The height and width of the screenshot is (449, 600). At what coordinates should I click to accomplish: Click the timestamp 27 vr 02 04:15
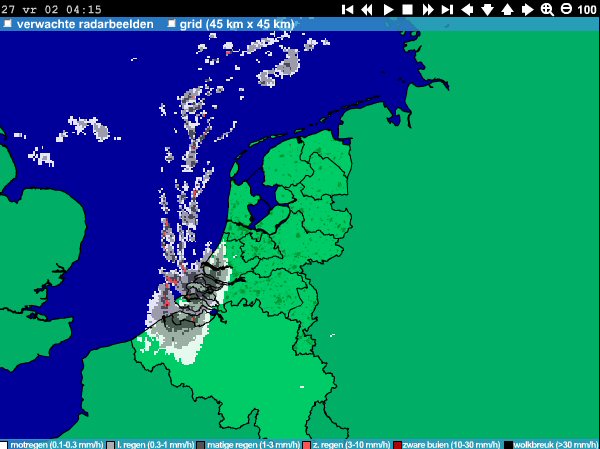click(51, 9)
